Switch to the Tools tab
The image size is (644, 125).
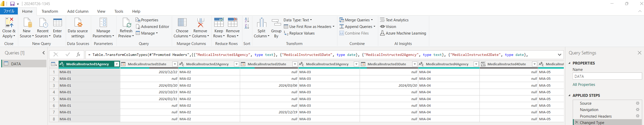tap(119, 11)
